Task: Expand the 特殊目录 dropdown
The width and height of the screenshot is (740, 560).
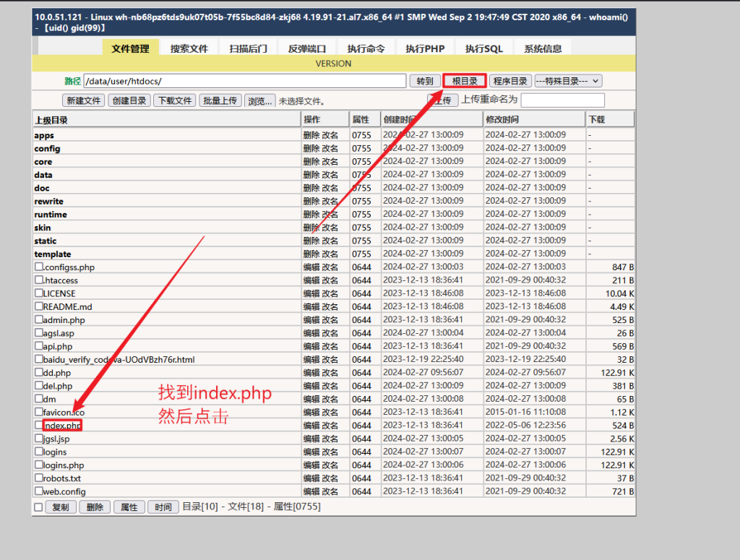Action: click(569, 81)
